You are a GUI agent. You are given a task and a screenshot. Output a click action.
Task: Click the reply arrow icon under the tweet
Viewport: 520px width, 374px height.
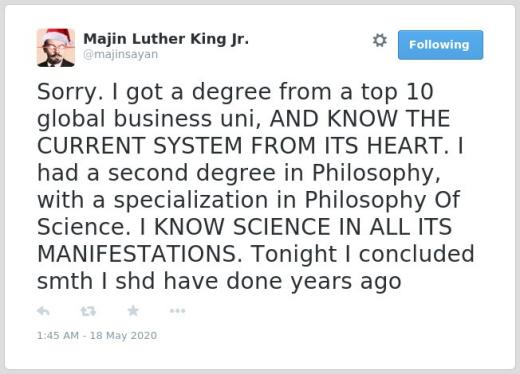tap(43, 311)
